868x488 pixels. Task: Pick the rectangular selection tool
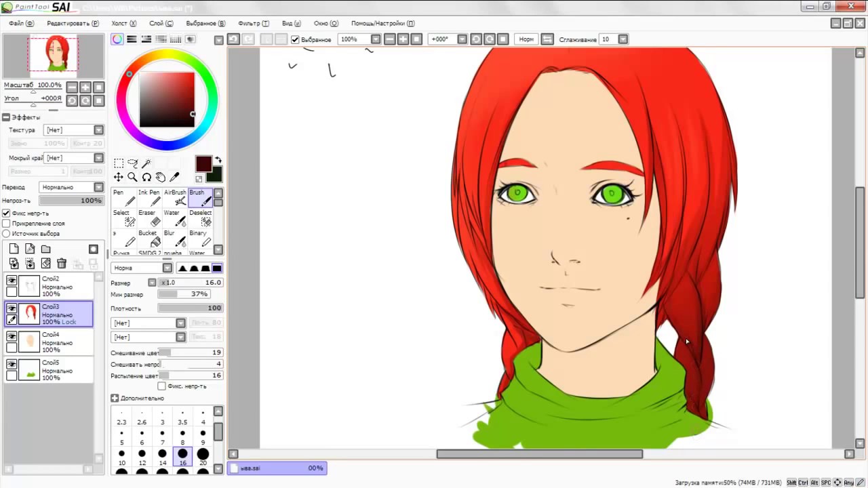(119, 163)
